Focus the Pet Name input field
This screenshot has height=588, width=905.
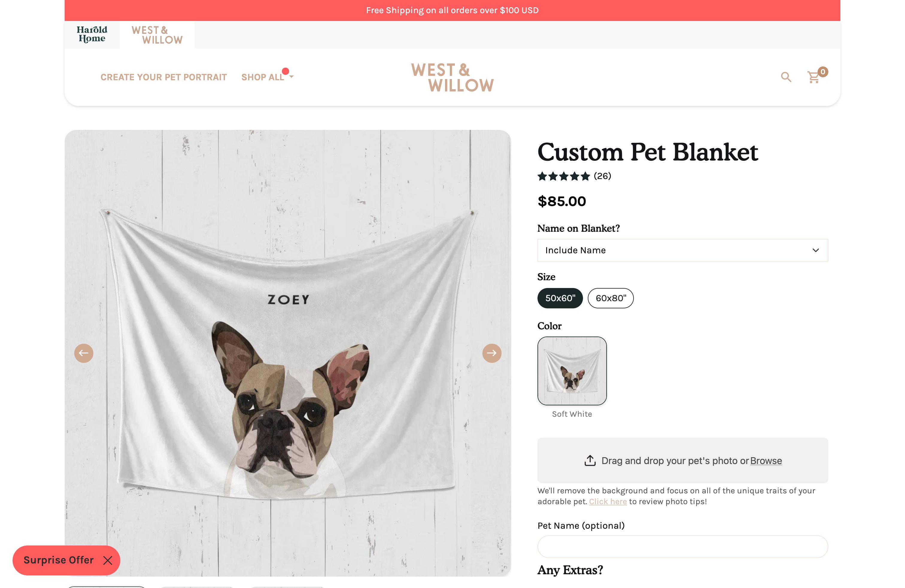(683, 547)
